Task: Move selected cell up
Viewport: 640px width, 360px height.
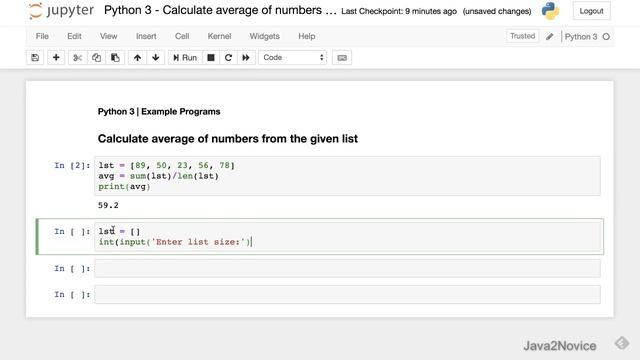Action: (x=138, y=58)
